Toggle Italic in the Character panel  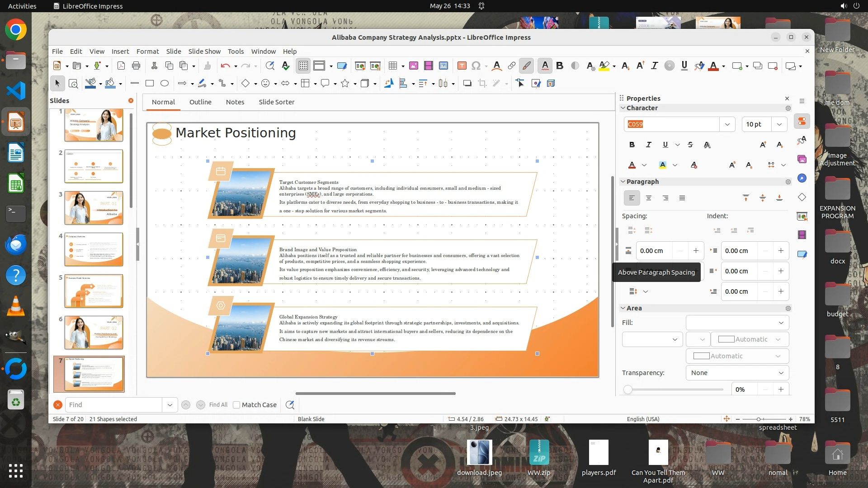(649, 145)
